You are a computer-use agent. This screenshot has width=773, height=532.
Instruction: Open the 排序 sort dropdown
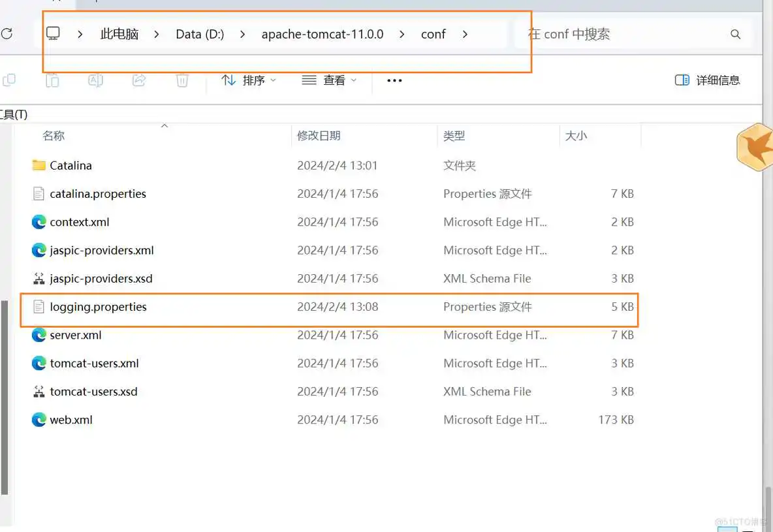click(249, 80)
